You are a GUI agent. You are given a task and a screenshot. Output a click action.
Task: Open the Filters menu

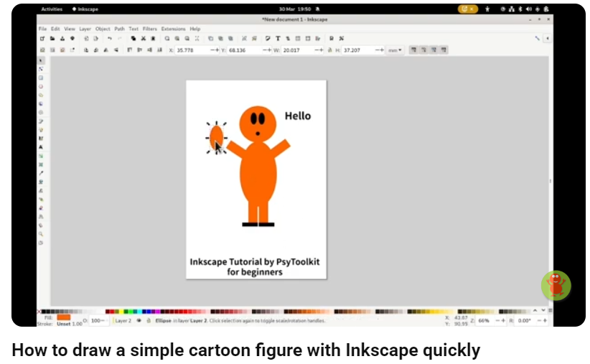[x=149, y=29]
